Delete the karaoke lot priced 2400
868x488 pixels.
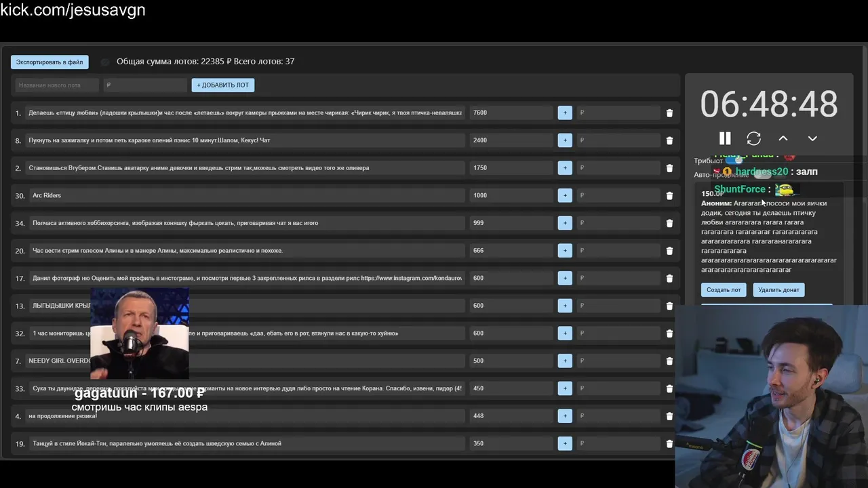669,140
